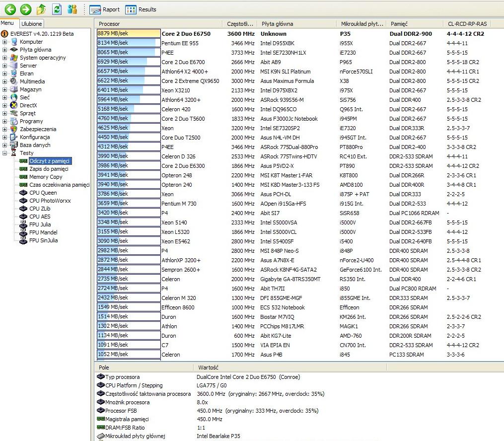
Task: Select the FPU Julia benchmark icon
Action: pos(23,224)
